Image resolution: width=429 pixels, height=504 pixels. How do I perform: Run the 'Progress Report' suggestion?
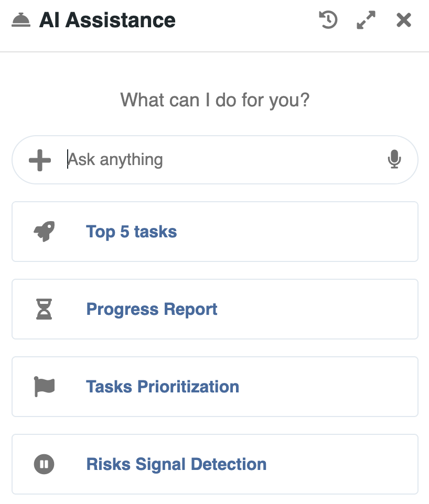click(x=152, y=309)
